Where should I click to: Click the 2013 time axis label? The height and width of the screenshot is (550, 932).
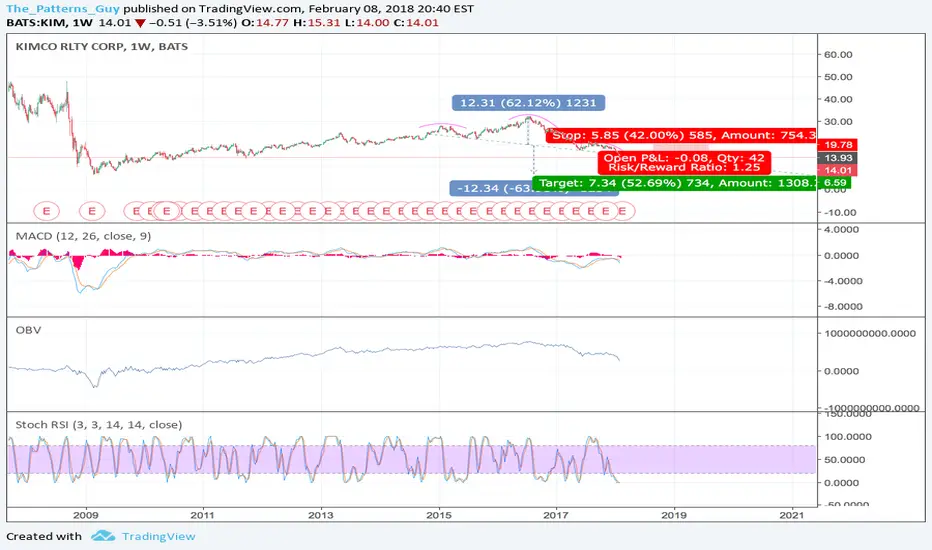click(321, 515)
